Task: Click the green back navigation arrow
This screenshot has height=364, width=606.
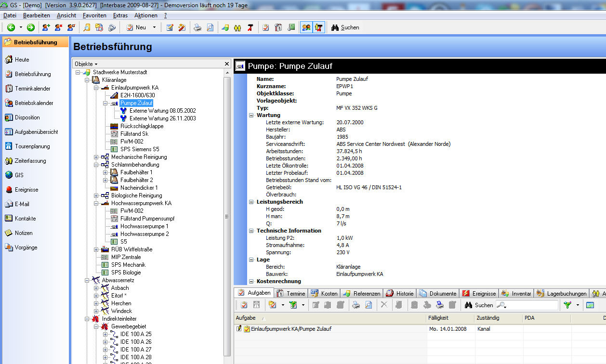Action: (x=11, y=27)
